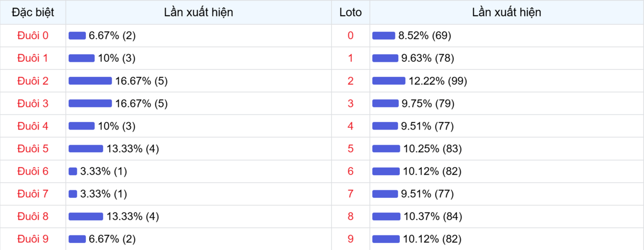Viewport: 644px width, 250px height.
Task: Select Loto number 8 label
Action: (350, 216)
